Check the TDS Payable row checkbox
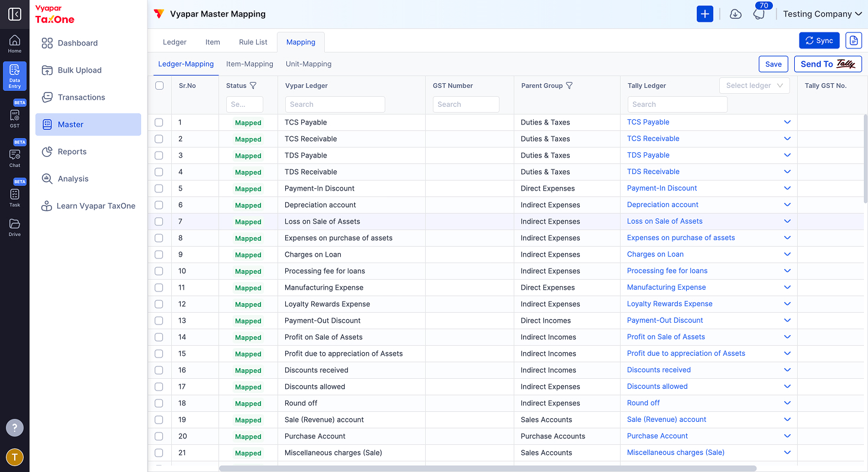Image resolution: width=868 pixels, height=472 pixels. tap(159, 155)
